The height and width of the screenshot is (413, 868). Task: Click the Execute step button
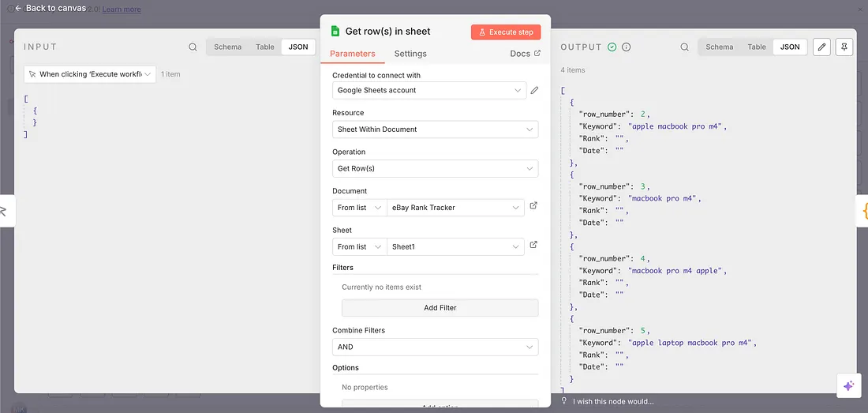(x=506, y=32)
